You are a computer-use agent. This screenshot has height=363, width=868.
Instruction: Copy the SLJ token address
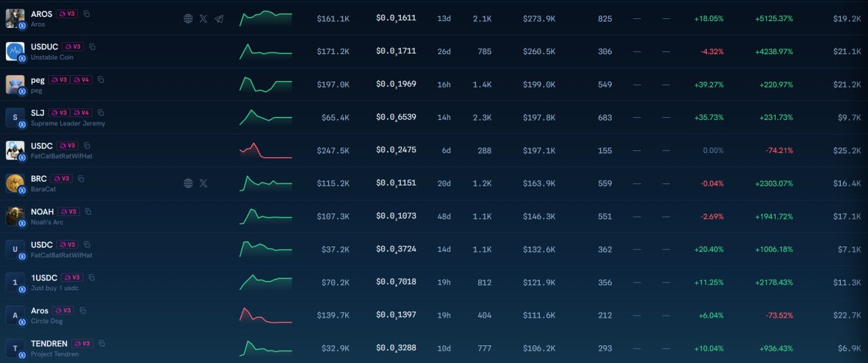pyautogui.click(x=100, y=112)
